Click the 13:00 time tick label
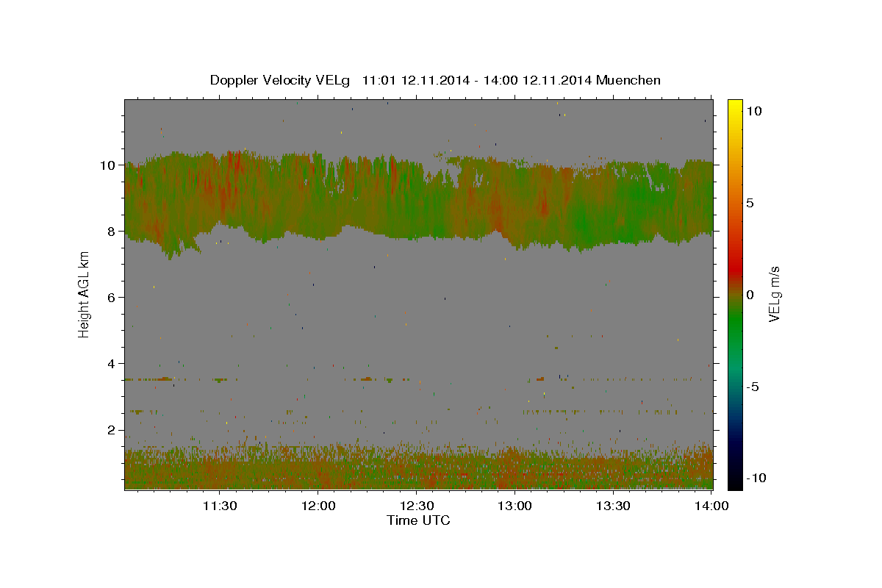This screenshot has width=882, height=588. click(x=515, y=506)
